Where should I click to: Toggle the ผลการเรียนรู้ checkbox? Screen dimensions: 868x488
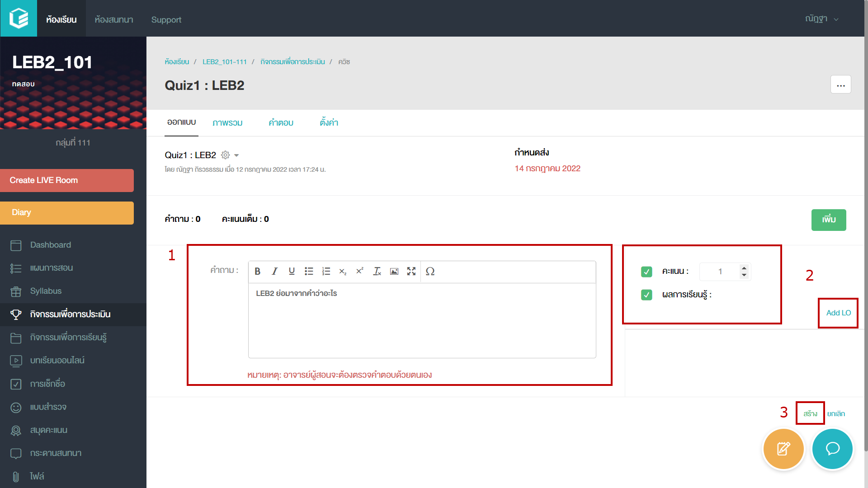click(x=646, y=295)
